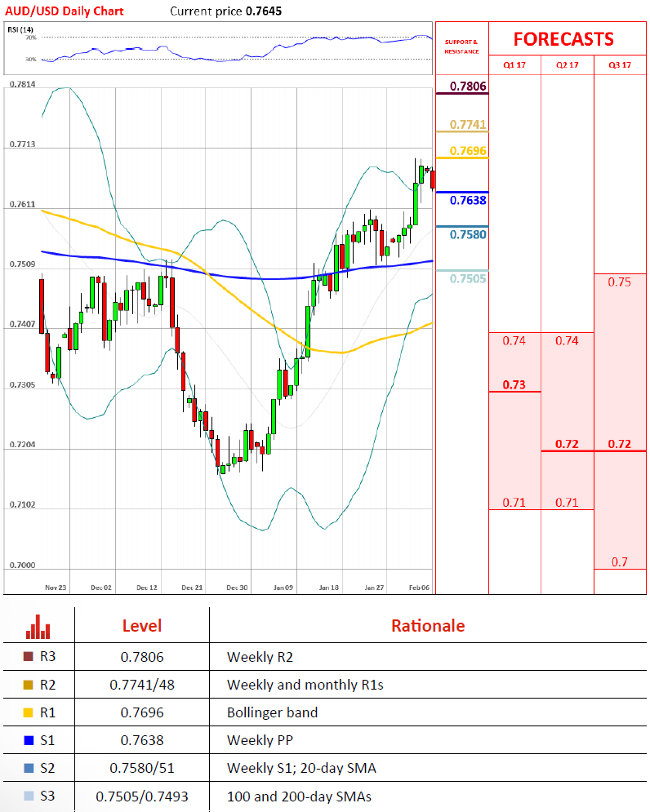The width and height of the screenshot is (650, 812).
Task: Click the RSI 30% level label
Action: pos(30,59)
